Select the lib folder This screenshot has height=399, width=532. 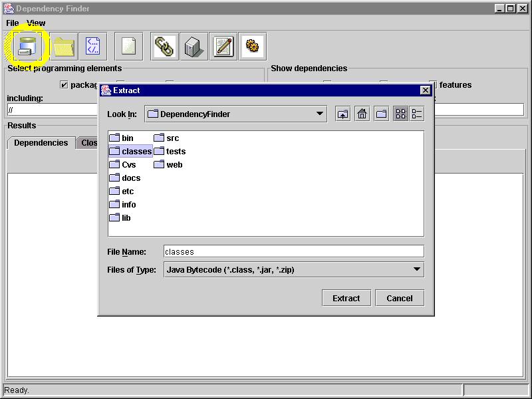[120, 218]
